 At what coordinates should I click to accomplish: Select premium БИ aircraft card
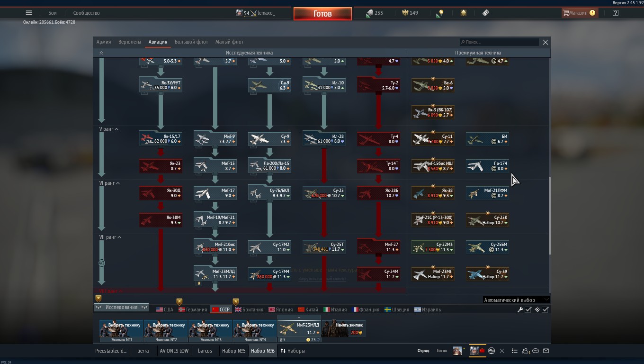[487, 138]
